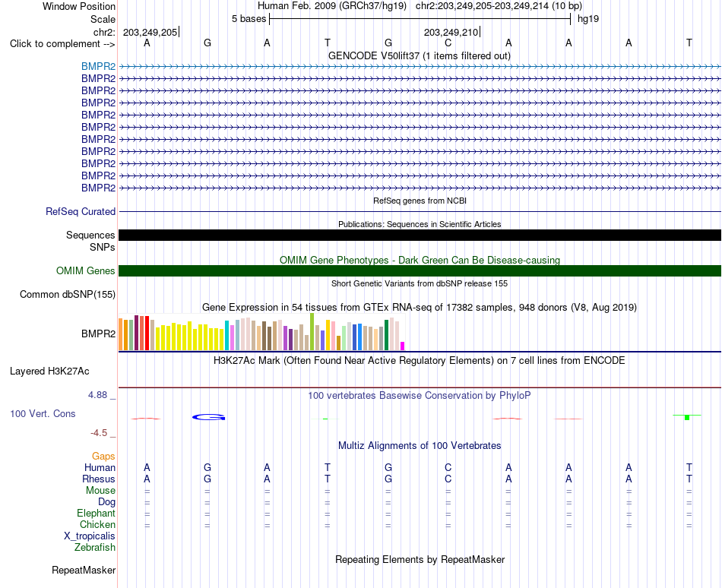Select the light-blue highlighted BMPR2 transcript label
Viewport: 722px width, 588px height.
pos(98,66)
